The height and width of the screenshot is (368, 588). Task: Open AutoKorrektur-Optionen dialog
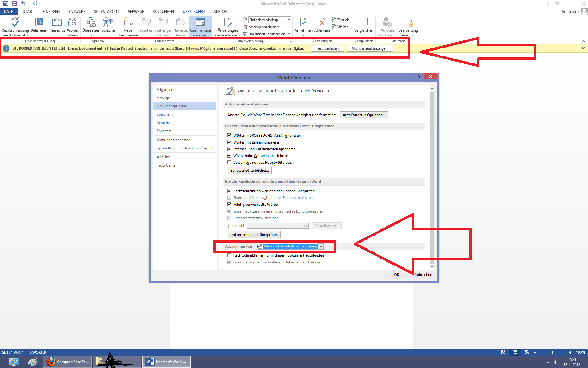tap(364, 115)
